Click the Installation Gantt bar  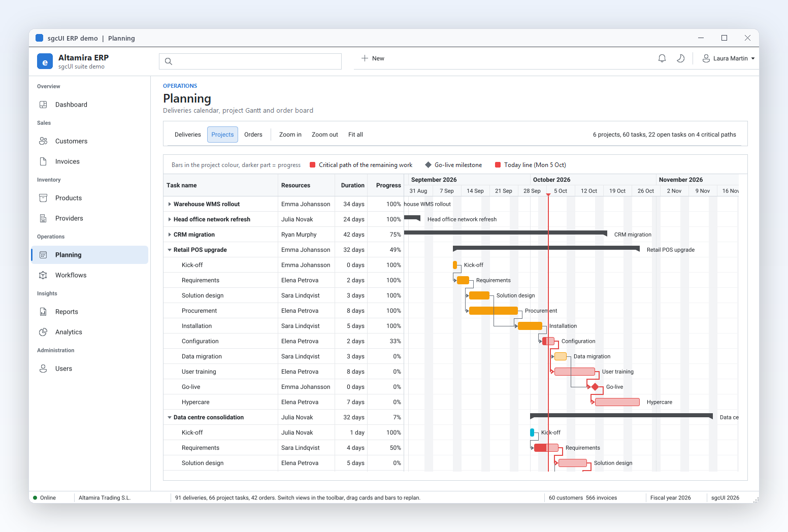tap(530, 326)
